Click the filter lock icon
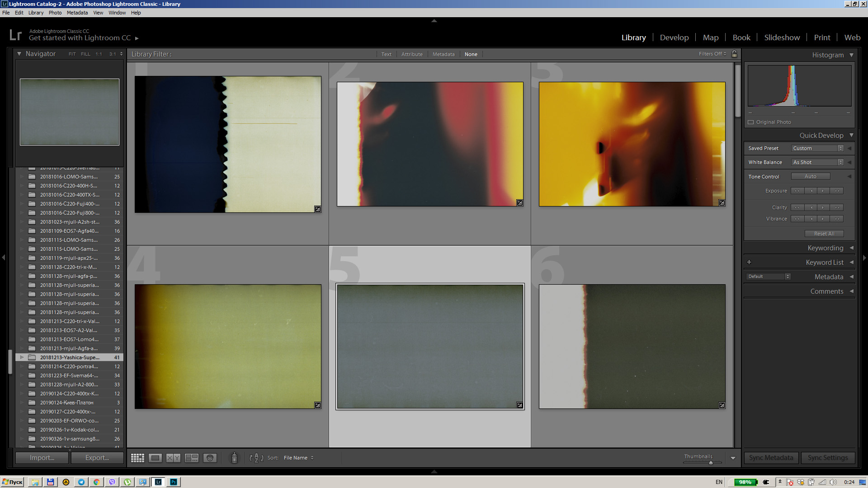 coord(734,54)
